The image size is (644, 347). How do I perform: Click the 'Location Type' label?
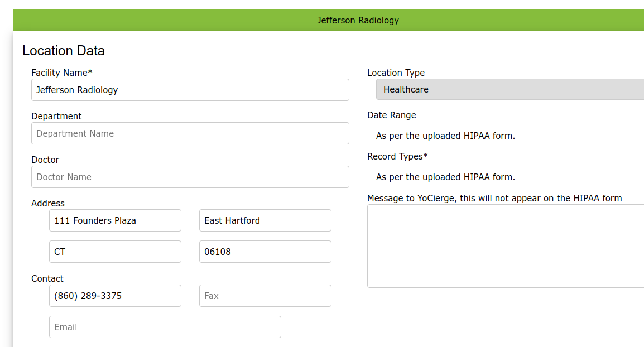point(396,73)
